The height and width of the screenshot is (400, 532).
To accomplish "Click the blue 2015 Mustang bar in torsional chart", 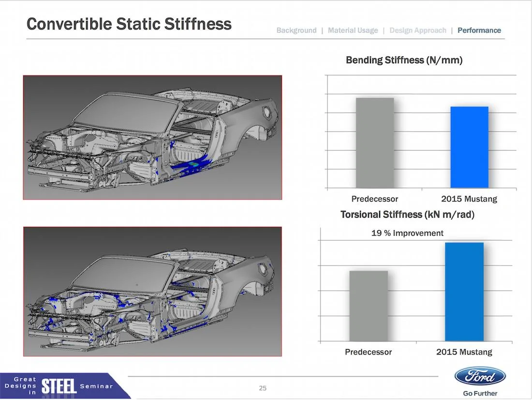I will tap(464, 292).
